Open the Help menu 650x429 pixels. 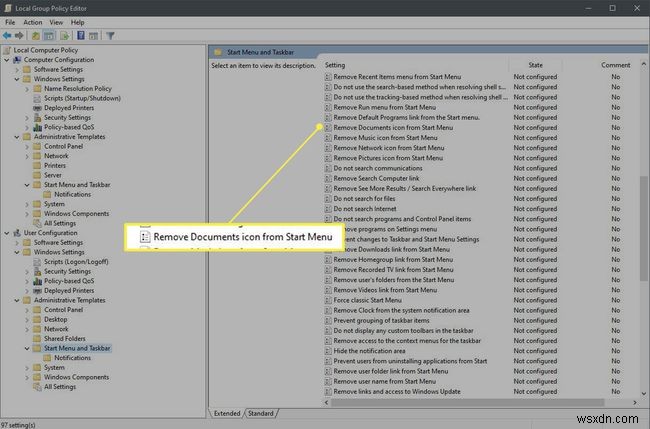point(78,22)
